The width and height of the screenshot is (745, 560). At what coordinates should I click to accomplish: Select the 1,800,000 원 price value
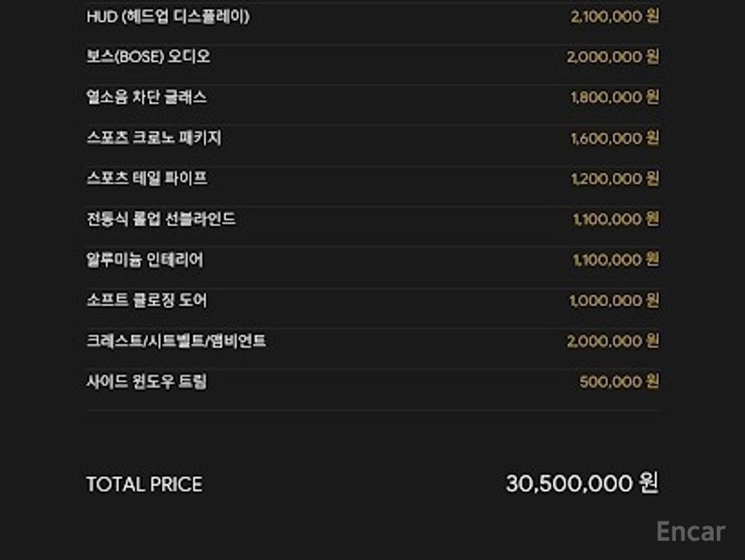tap(615, 97)
